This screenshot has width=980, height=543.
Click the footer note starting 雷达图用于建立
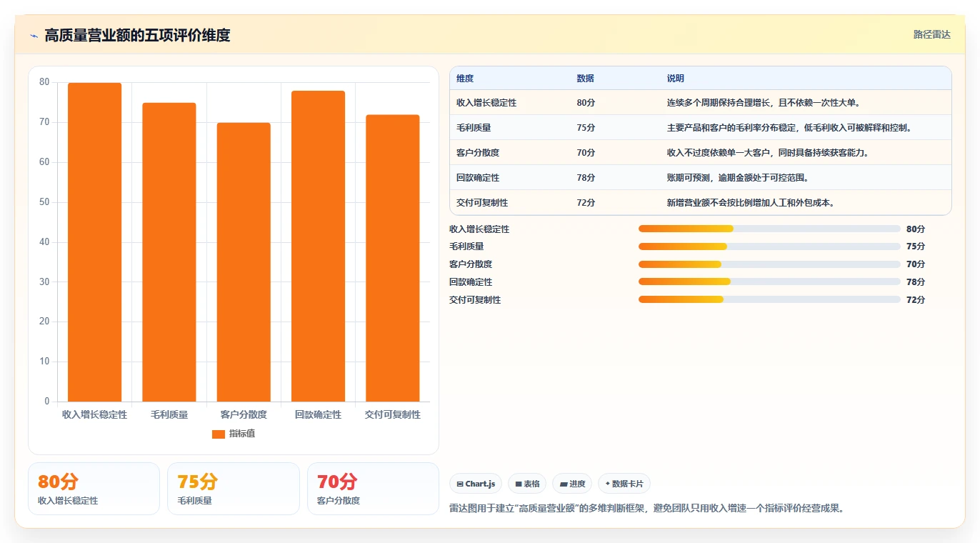646,509
